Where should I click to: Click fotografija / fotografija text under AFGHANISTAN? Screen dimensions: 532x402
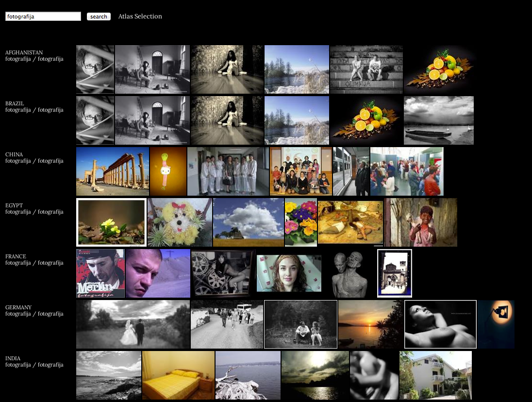[x=34, y=59]
